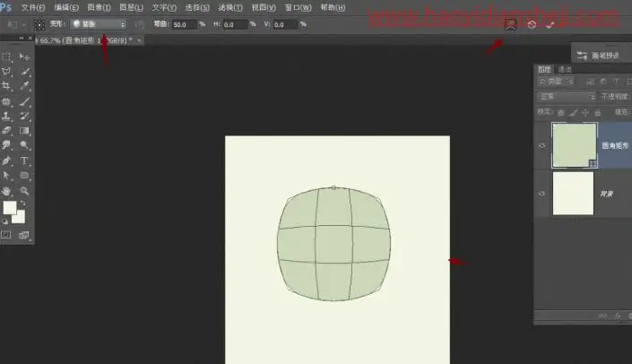This screenshot has width=632, height=364.
Task: Select the Horizontal Type tool
Action: coord(24,160)
